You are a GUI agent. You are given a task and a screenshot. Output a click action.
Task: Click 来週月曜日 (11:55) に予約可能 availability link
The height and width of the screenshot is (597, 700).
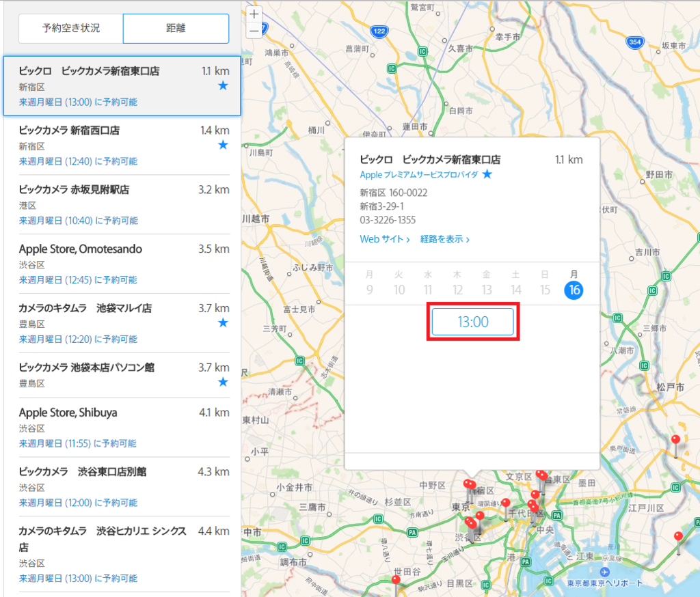pos(78,443)
